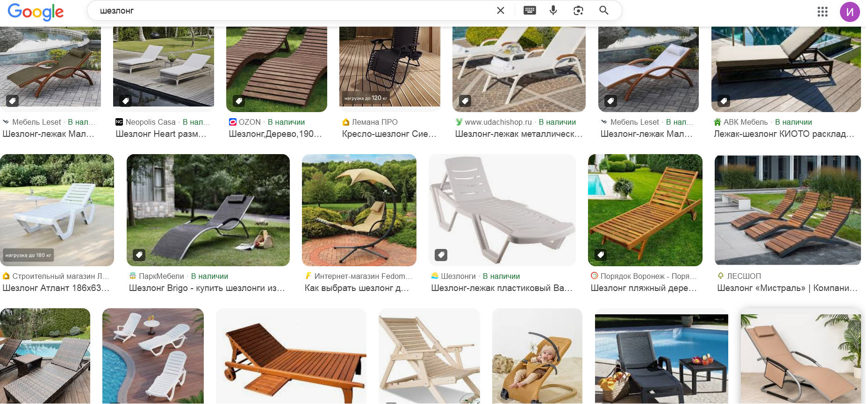The width and height of the screenshot is (868, 404).
Task: Open the Google apps grid
Action: point(823,12)
